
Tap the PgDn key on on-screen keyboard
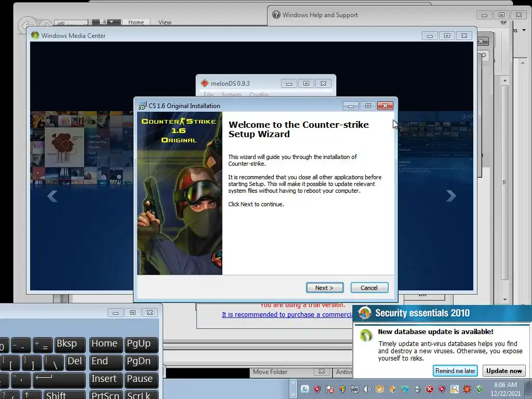coord(141,362)
